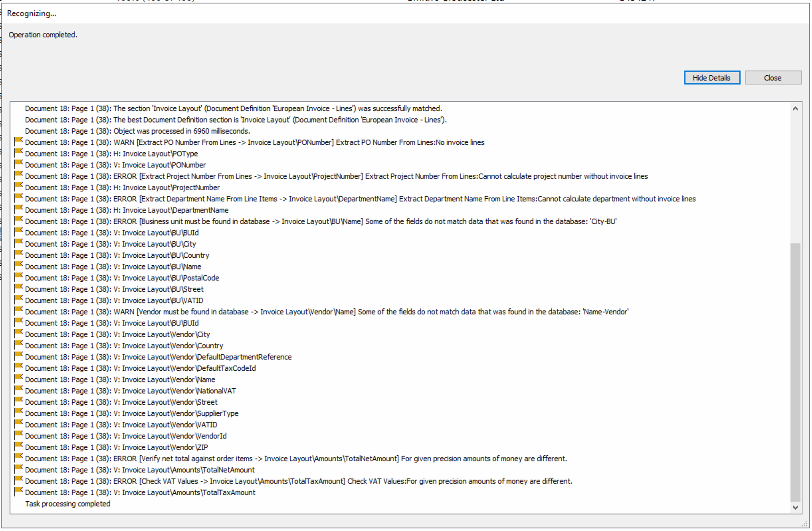812x531 pixels.
Task: Click flag icon beside ProjectNumber ERROR line
Action: pyautogui.click(x=18, y=176)
